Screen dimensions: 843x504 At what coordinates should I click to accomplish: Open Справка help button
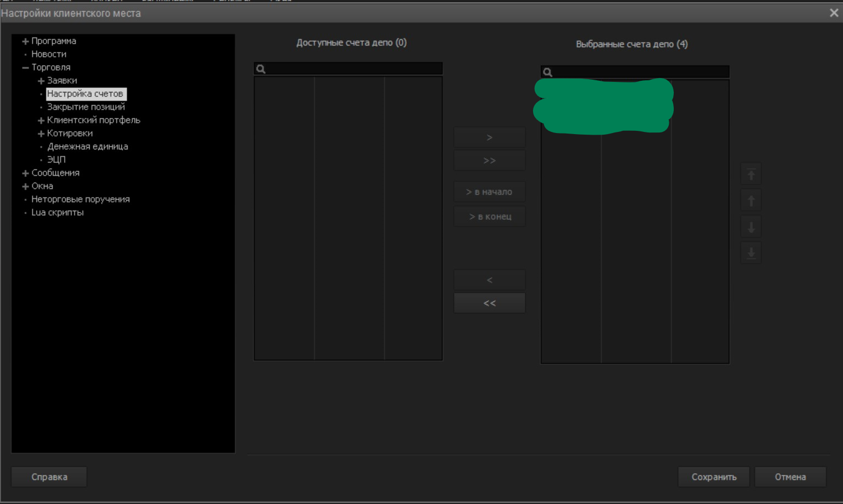(x=49, y=477)
